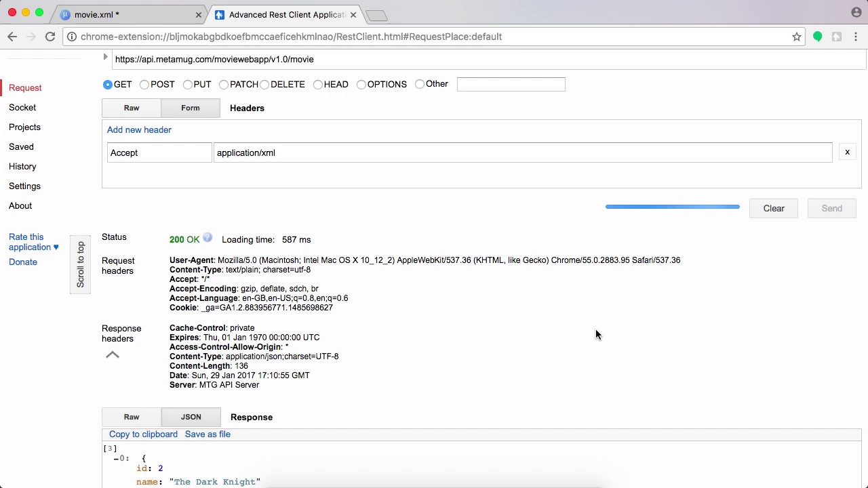868x488 pixels.
Task: Switch to JSON response tab
Action: [191, 417]
